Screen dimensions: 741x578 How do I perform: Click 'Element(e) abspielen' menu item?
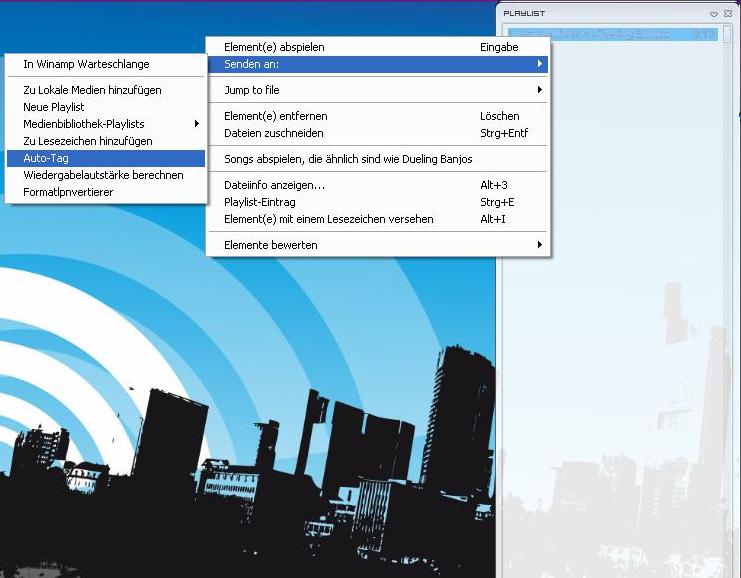pyautogui.click(x=378, y=47)
